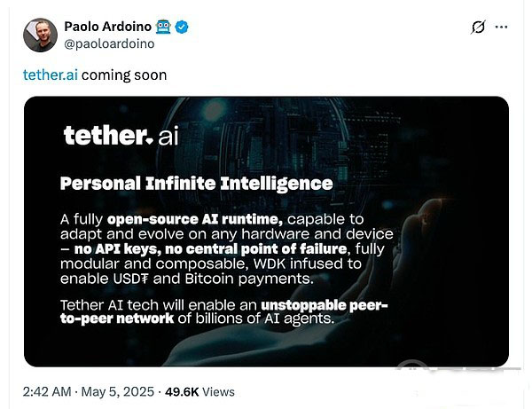Click the blue verified checkmark badge
The width and height of the screenshot is (532, 409).
point(182,27)
